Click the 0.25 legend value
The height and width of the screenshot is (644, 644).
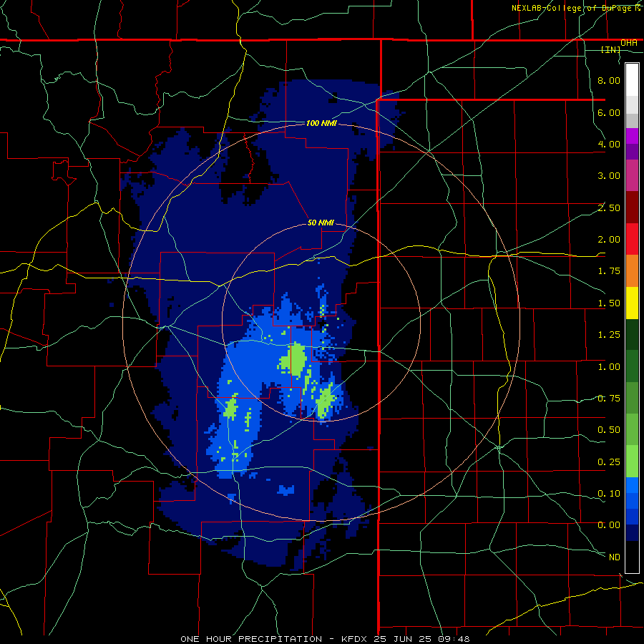click(609, 462)
